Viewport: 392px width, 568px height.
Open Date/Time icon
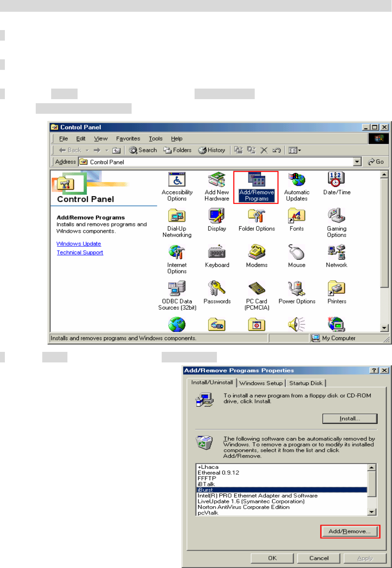tap(336, 184)
